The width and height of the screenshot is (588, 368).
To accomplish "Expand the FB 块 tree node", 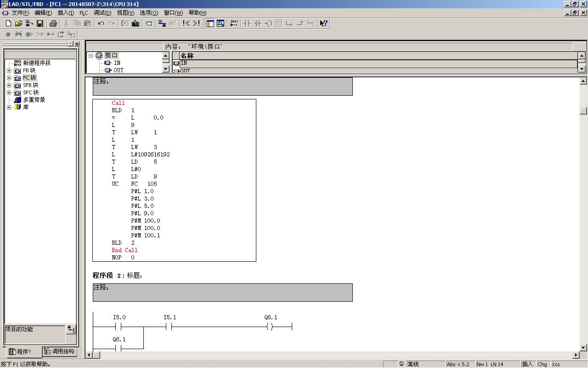I will pos(9,70).
